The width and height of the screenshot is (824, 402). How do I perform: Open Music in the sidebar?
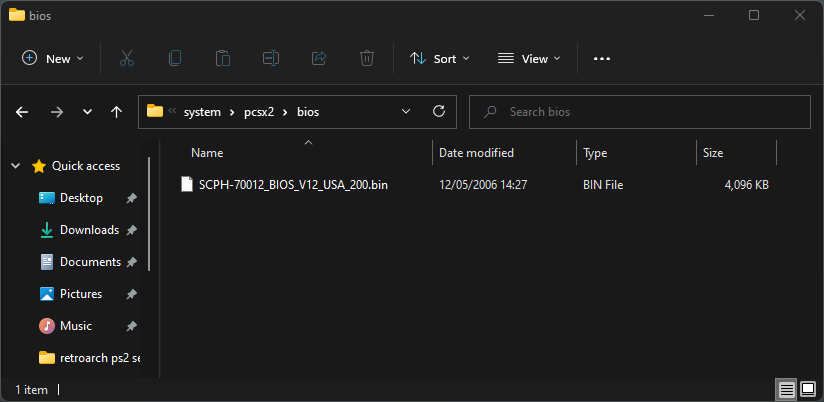click(x=76, y=326)
